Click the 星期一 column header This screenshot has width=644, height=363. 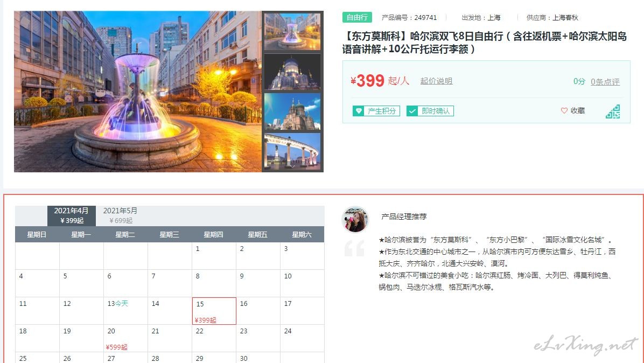(81, 234)
